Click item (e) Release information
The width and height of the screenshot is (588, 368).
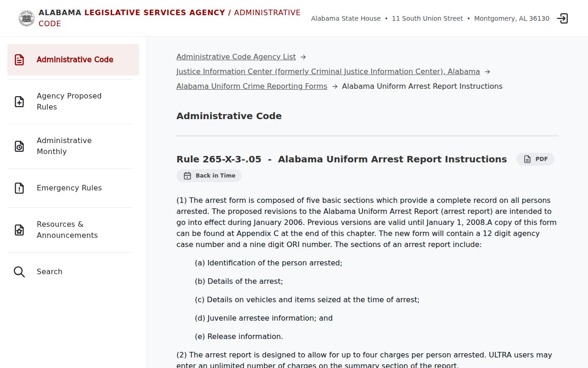(239, 337)
